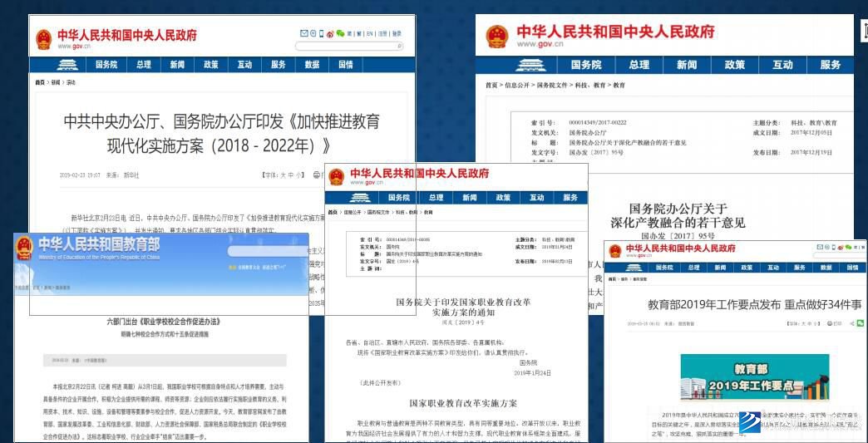
Task: Open 互动 tab in the center page nav
Action: click(x=536, y=198)
